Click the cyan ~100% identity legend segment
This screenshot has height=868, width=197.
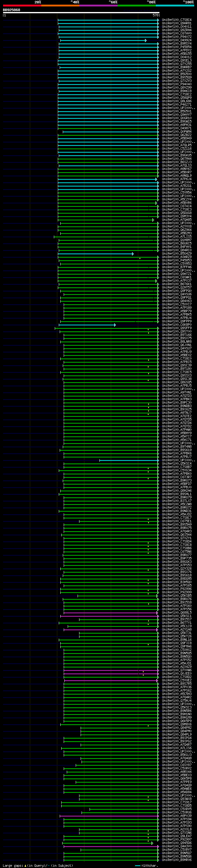(x=175, y=6)
